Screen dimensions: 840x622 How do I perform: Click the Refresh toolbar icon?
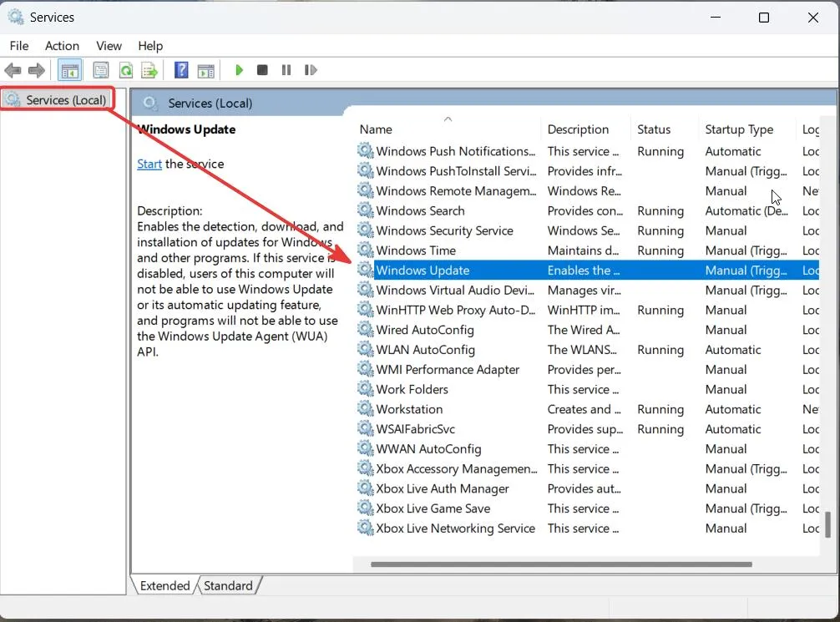(x=126, y=70)
